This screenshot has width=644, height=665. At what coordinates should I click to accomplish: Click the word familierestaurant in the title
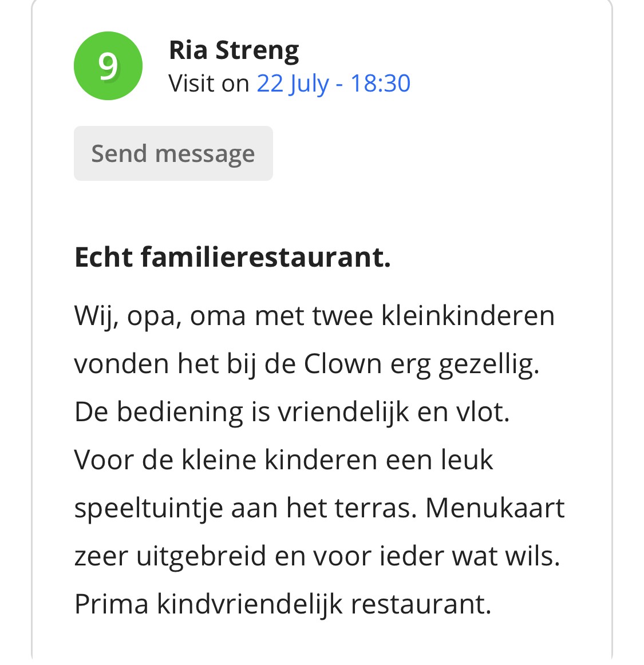tap(266, 257)
